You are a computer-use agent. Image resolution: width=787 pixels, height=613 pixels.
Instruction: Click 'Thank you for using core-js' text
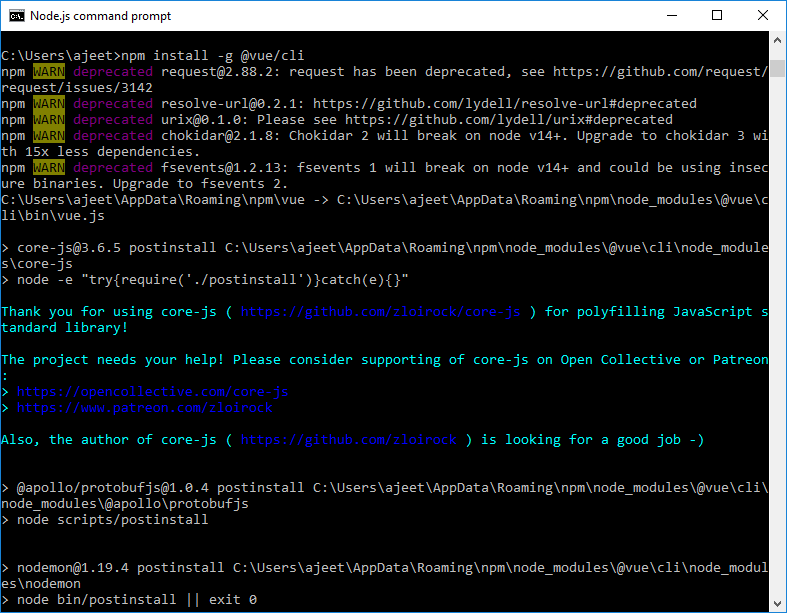(x=109, y=312)
